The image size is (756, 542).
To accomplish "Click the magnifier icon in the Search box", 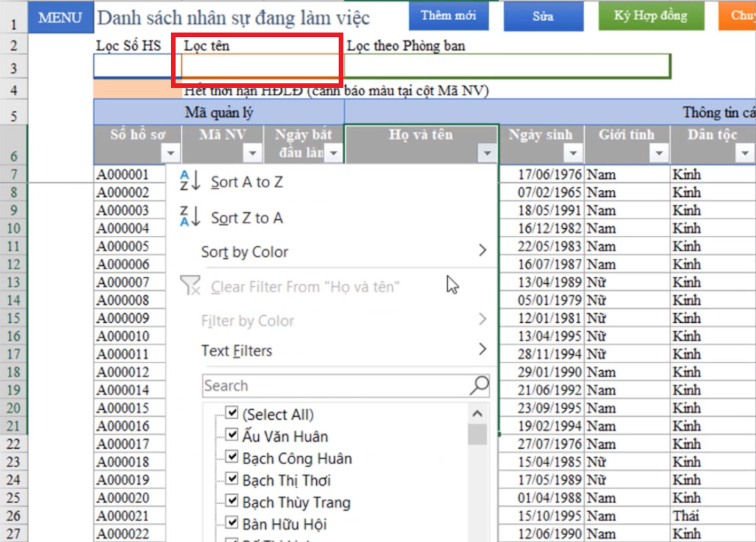I will pyautogui.click(x=482, y=385).
